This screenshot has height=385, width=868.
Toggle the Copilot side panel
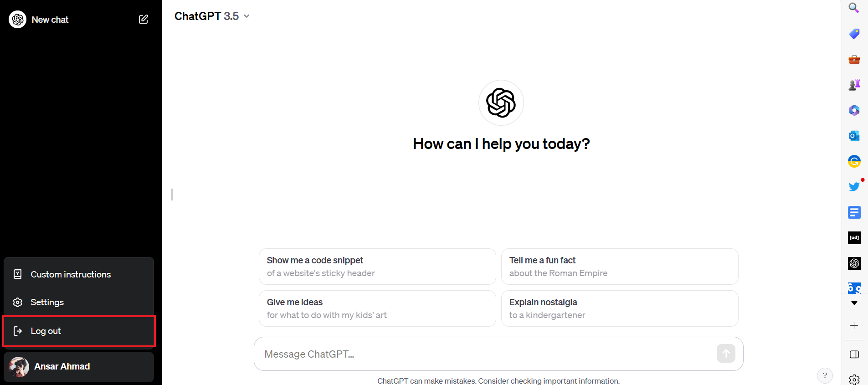(x=854, y=354)
